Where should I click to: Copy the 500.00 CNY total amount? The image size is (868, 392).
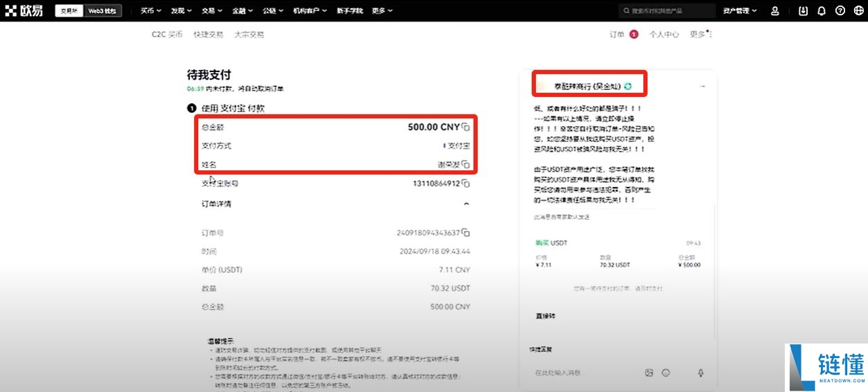[x=466, y=127]
